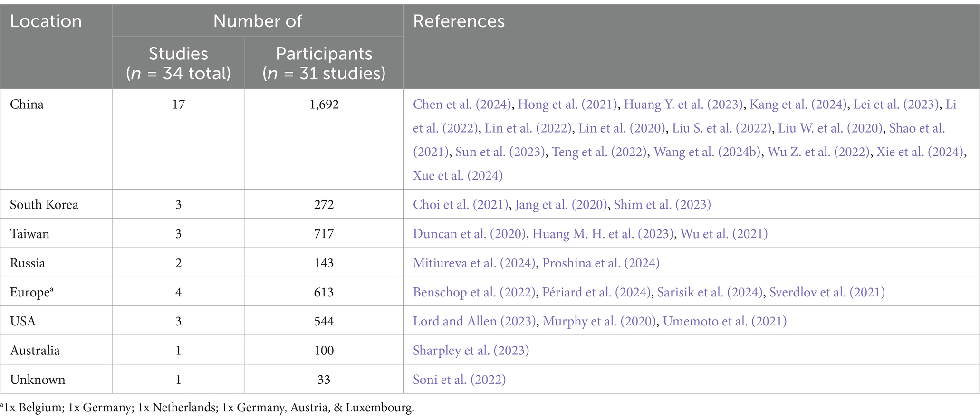Follow the Kang et al. (2024) link
The height and width of the screenshot is (420, 980).
tap(798, 105)
